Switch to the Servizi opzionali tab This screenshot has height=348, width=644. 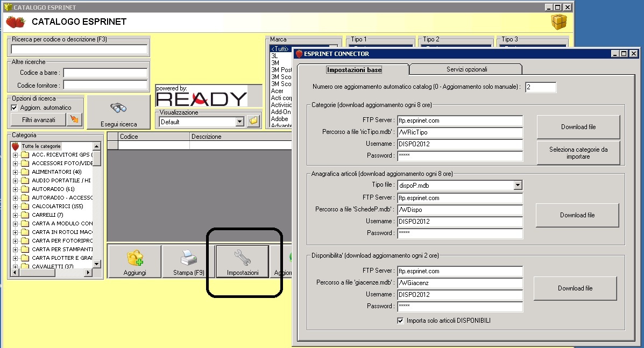[x=466, y=69]
